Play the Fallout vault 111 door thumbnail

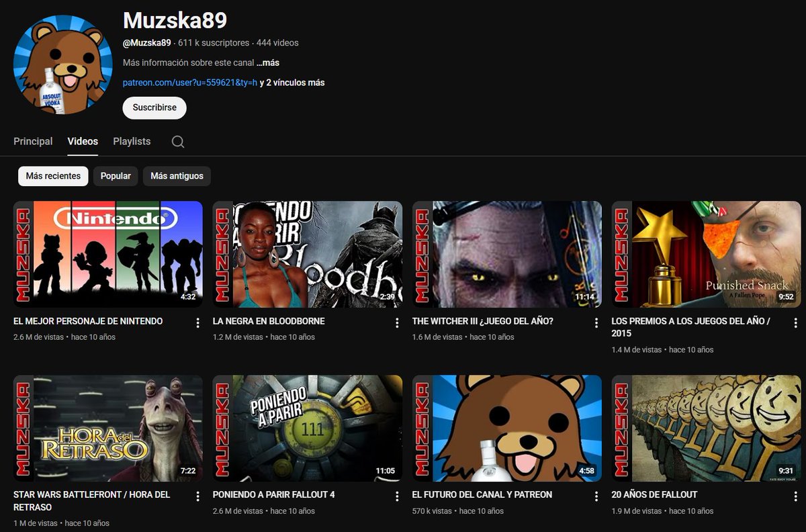pos(308,428)
